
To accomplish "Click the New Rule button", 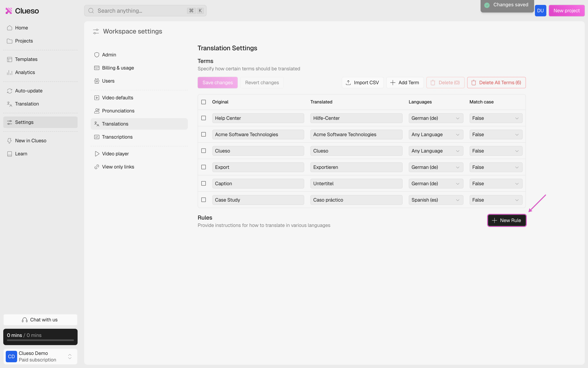I will click(x=507, y=220).
